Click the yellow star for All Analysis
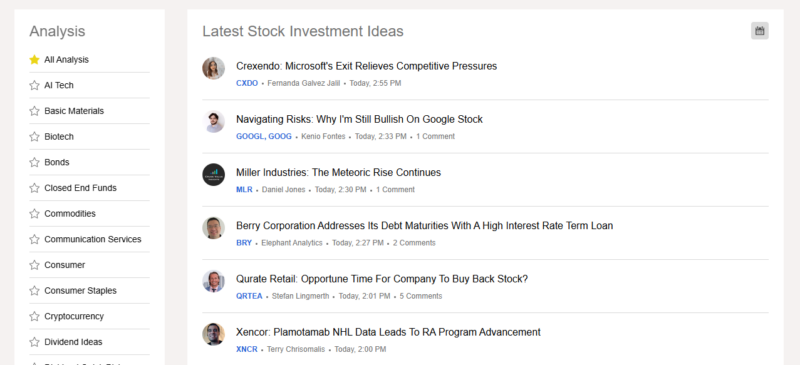 pos(34,60)
